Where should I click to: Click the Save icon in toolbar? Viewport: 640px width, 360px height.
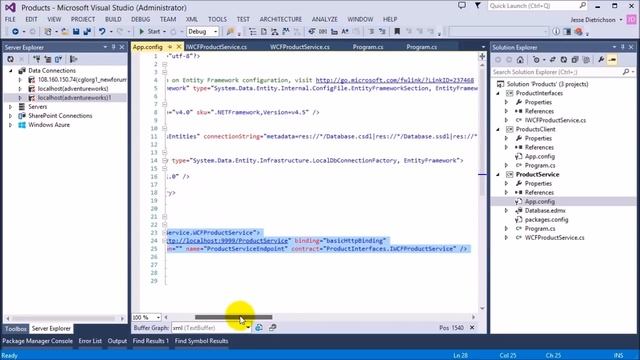point(76,31)
